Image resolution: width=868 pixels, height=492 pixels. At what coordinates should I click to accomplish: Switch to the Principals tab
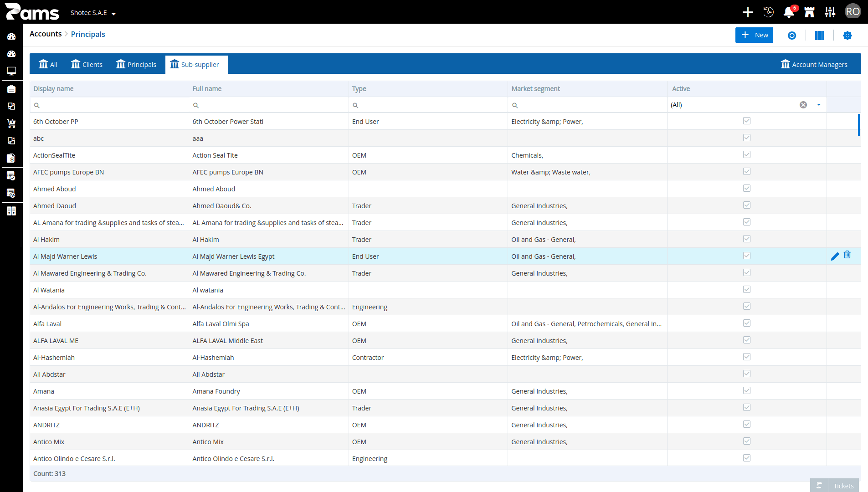pos(136,64)
